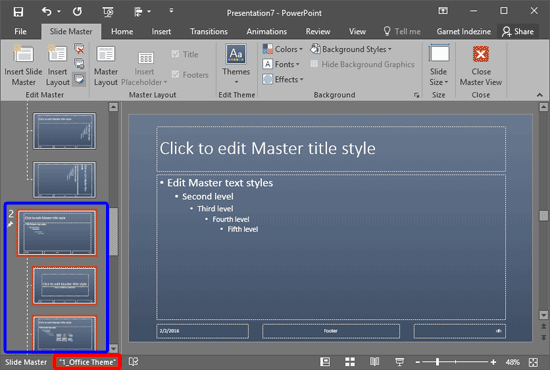
Task: Start Slide Show from status bar
Action: pos(399,362)
